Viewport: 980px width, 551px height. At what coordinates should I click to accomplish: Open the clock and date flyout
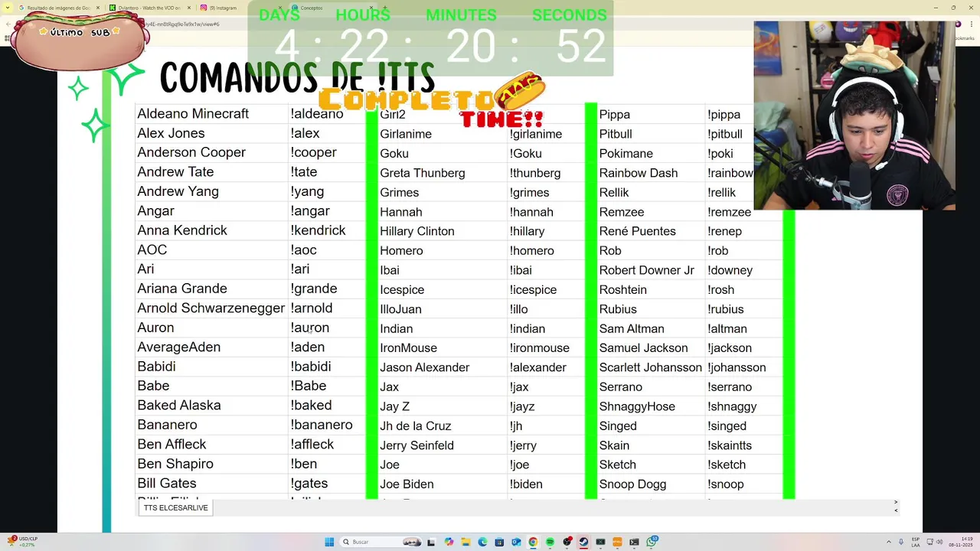[960, 542]
